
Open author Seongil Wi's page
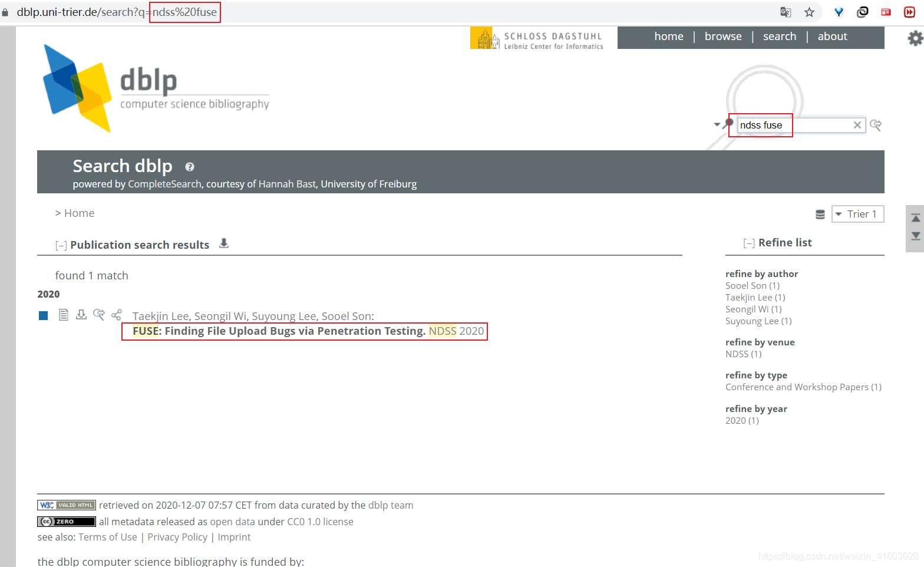(220, 317)
